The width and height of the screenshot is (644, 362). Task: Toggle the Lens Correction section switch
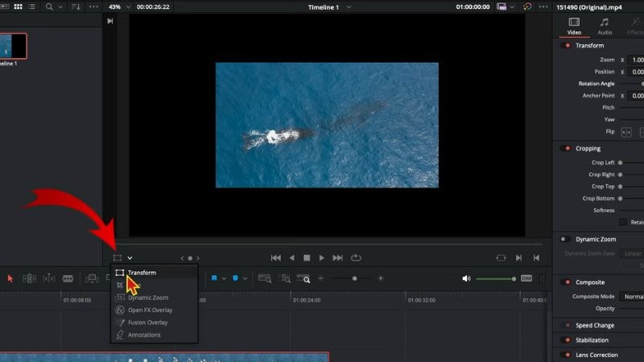[x=567, y=355]
